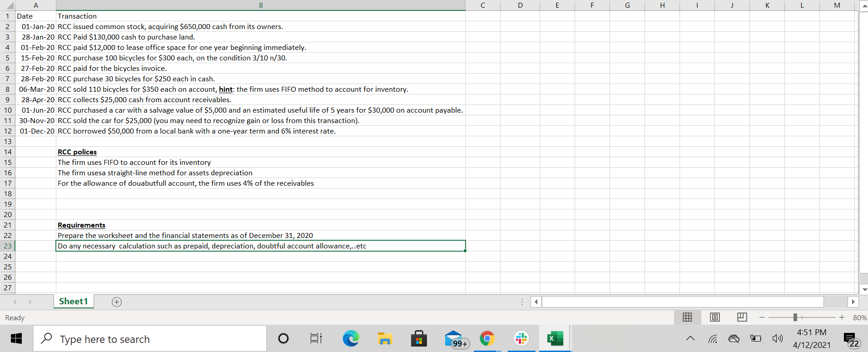Viewport: 868px width, 352px height.
Task: Switch to Normal view in status bar
Action: (x=687, y=317)
